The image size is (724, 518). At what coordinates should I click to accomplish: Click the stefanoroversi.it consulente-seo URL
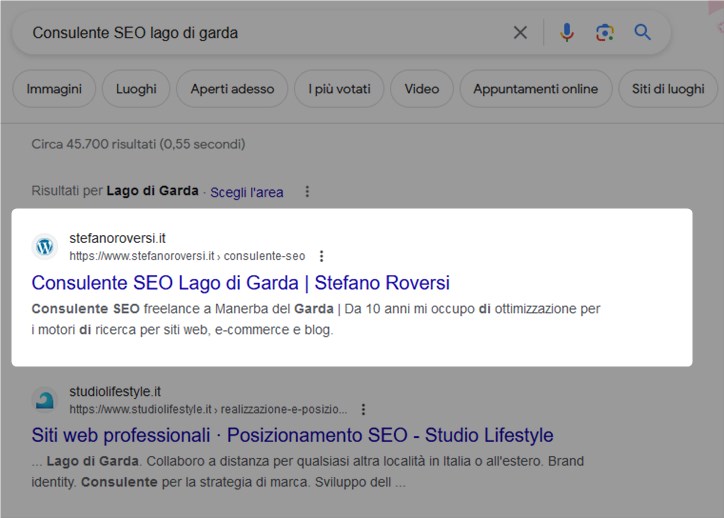pos(187,256)
